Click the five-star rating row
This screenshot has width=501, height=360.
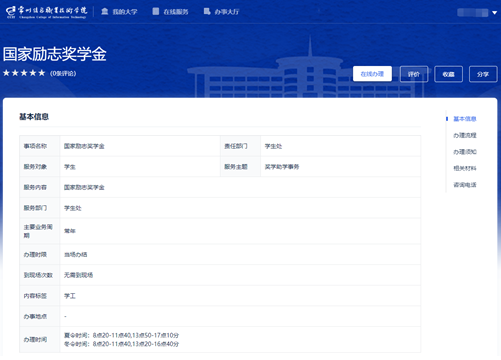click(x=24, y=73)
